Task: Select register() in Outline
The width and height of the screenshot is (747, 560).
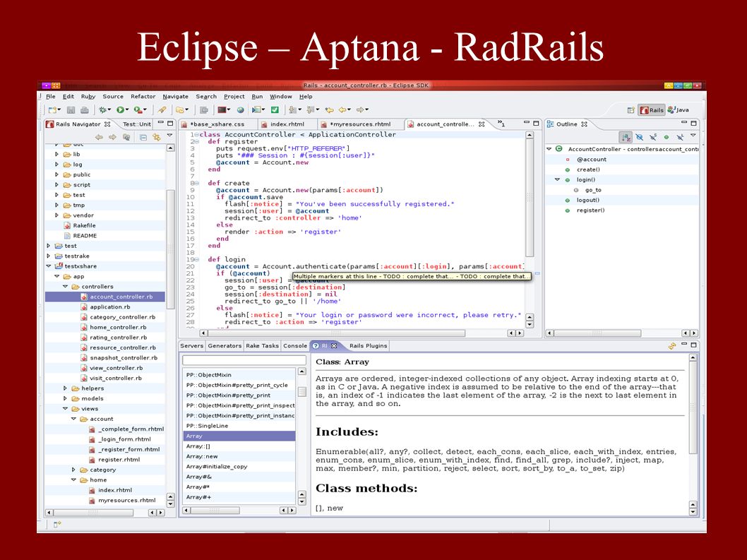Action: 590,210
